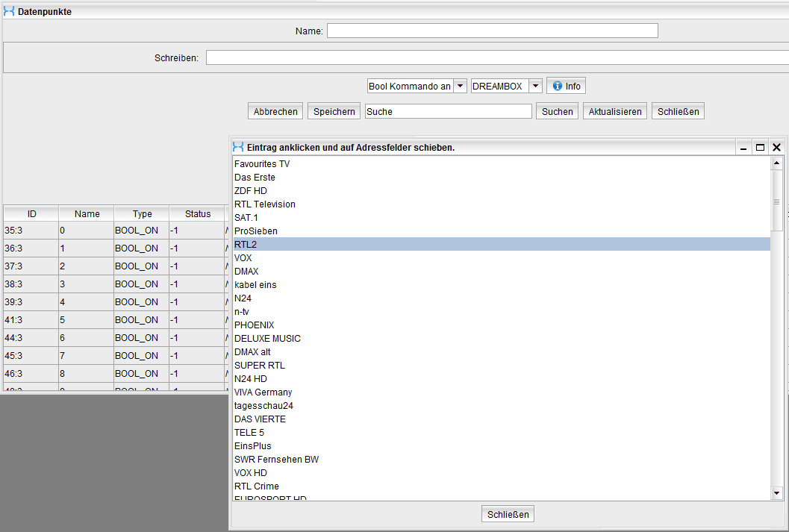
Task: Close the channel popup via X icon
Action: [776, 148]
